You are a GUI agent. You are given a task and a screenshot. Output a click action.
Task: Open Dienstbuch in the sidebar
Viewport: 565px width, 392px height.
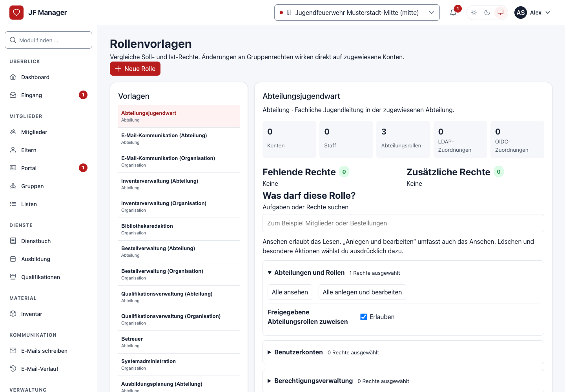(49, 241)
